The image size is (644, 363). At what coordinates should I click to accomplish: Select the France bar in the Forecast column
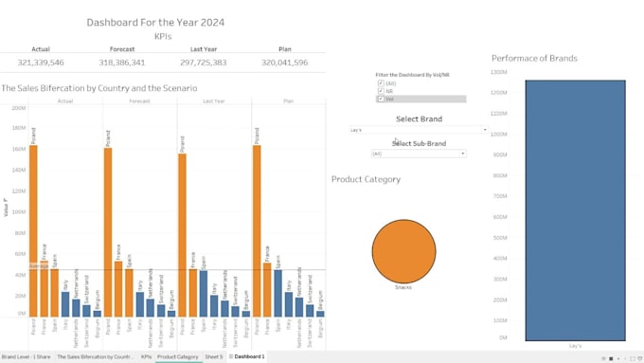pos(118,289)
